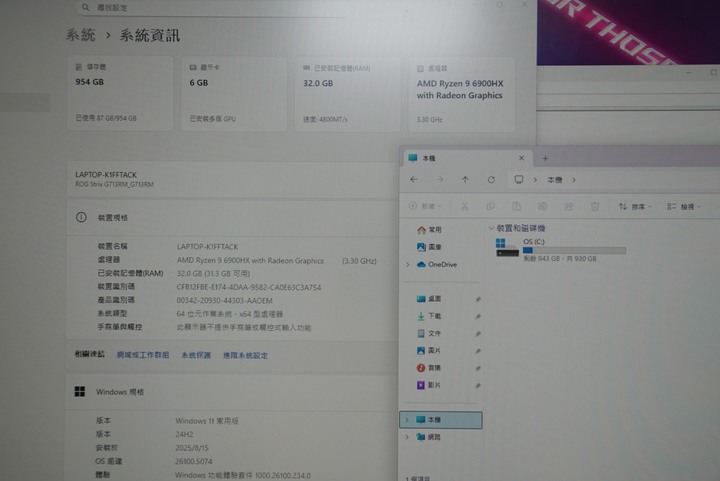Image resolution: width=720 pixels, height=481 pixels.
Task: Open 影片 (Videos) quick access folder
Action: (429, 385)
